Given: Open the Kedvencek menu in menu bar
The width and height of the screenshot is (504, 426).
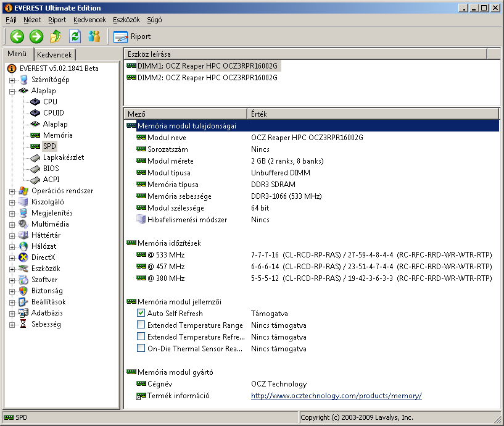Looking at the screenshot, I should click(89, 20).
